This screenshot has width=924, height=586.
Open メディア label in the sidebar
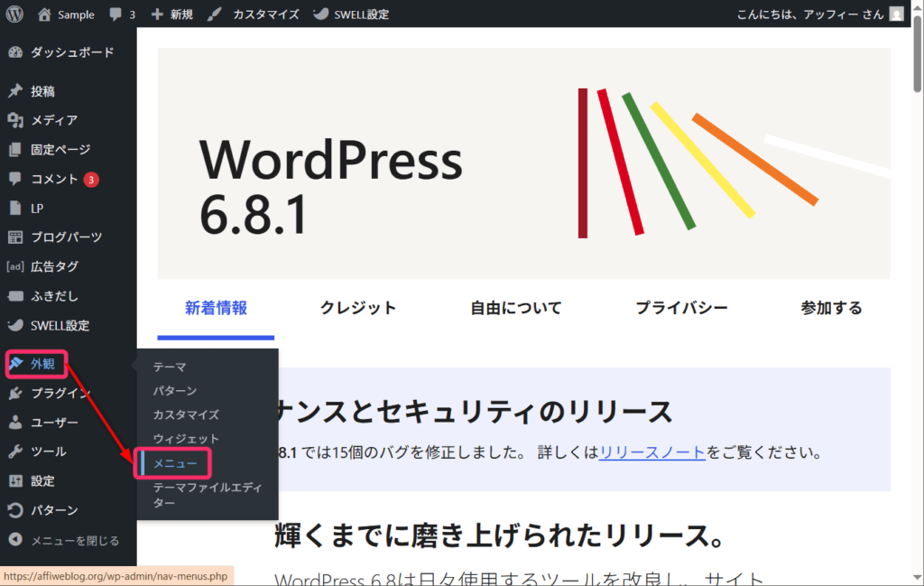coord(54,120)
